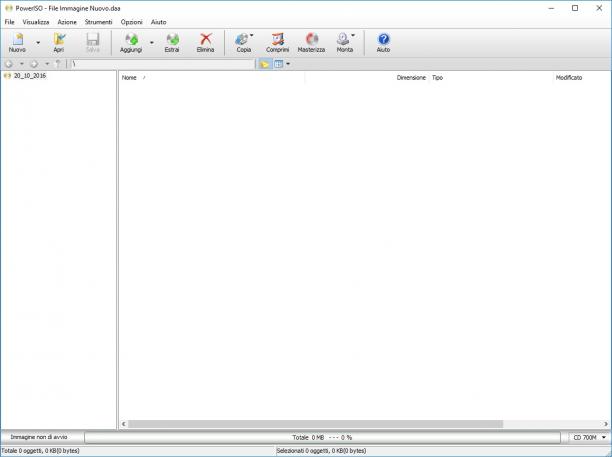Click the Totale 0 MB capacity bar
The height and width of the screenshot is (457, 612).
pos(322,438)
